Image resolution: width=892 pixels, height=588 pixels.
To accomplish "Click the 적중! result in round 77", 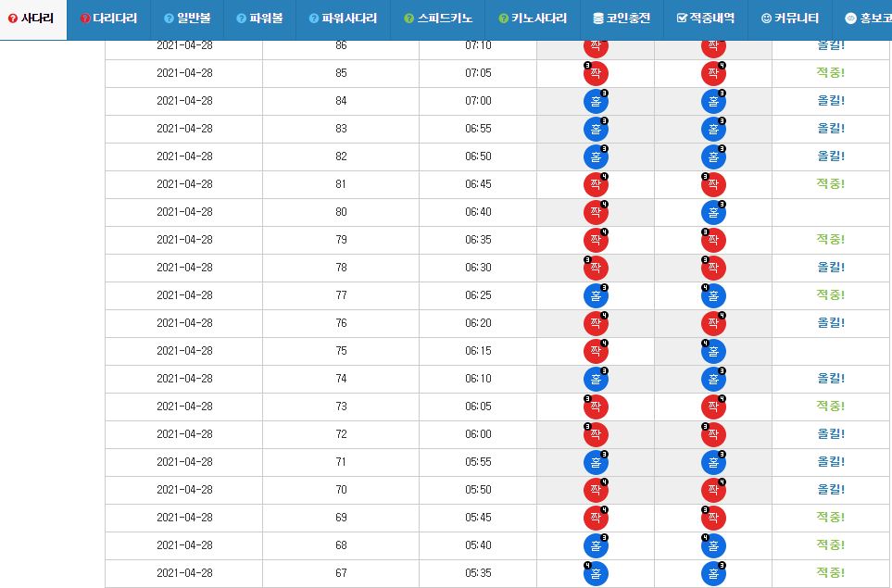I will tap(831, 295).
